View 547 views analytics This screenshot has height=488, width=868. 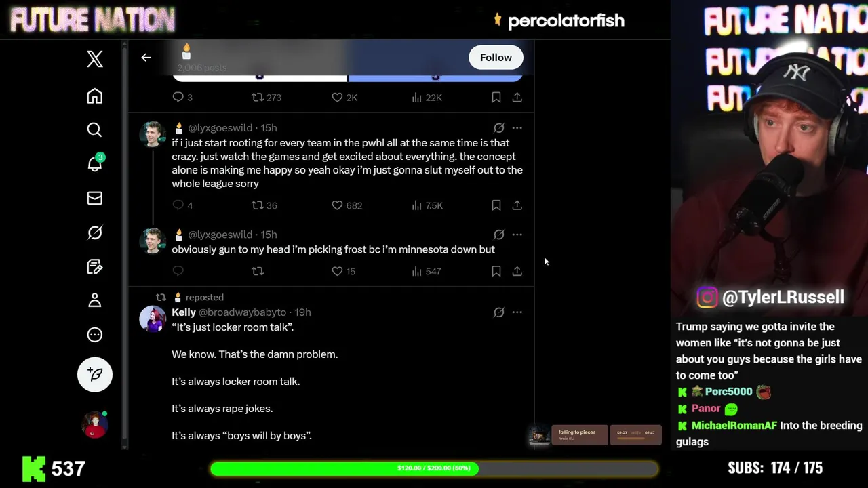[426, 271]
